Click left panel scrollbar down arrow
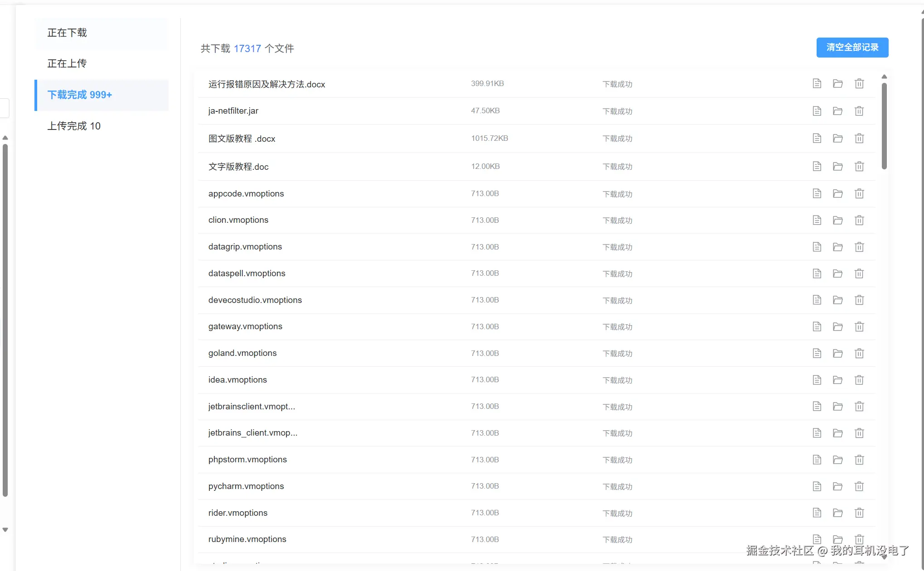Viewport: 924px width, 571px height. point(5,530)
